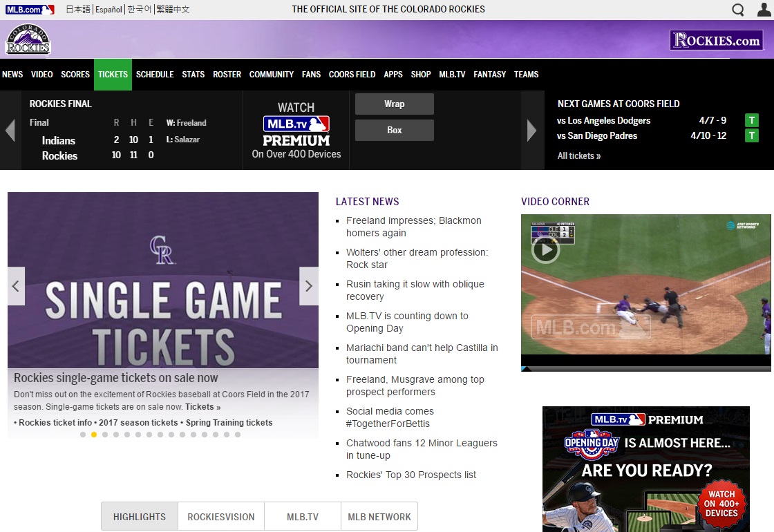Click the 'Tickets »' link in carousel text
Image resolution: width=774 pixels, height=532 pixels.
coord(203,407)
